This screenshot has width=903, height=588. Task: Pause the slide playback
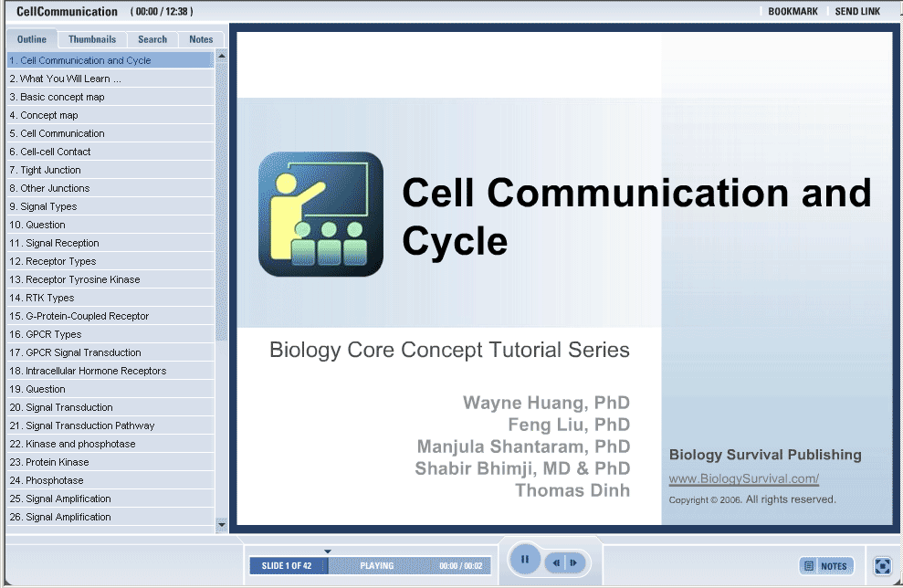point(525,560)
